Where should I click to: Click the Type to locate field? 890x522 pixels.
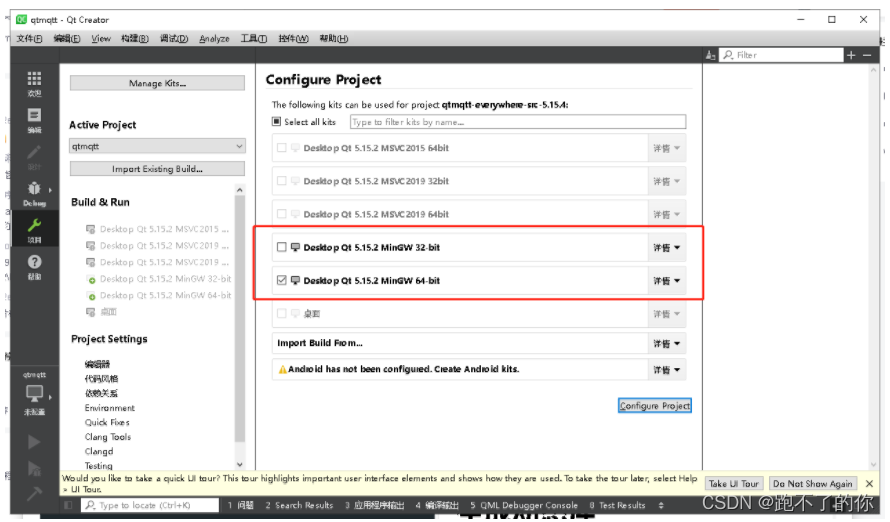pyautogui.click(x=150, y=505)
